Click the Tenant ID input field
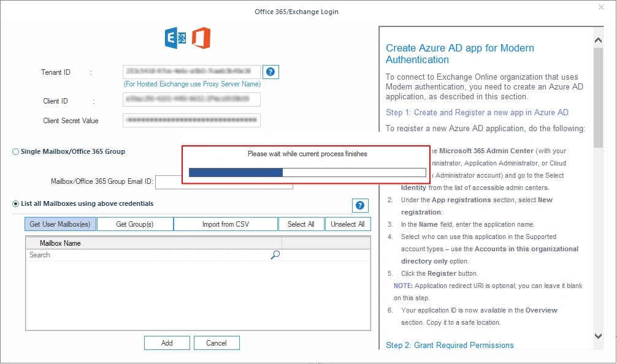This screenshot has height=364, width=617. click(191, 72)
